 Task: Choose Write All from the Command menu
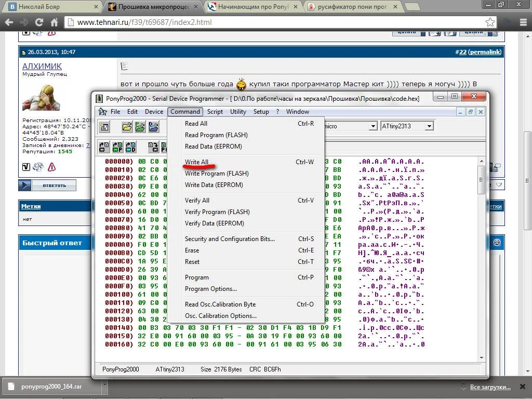click(246, 162)
